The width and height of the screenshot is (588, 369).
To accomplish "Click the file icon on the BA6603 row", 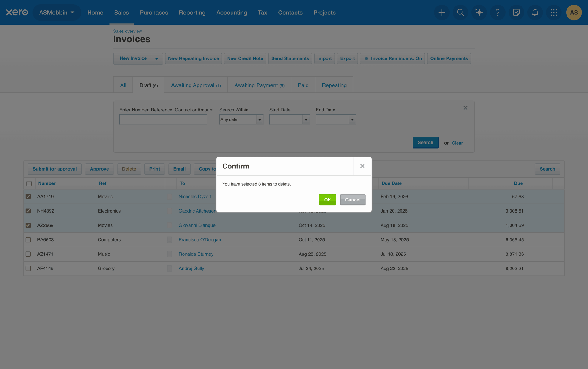I will 169,240.
